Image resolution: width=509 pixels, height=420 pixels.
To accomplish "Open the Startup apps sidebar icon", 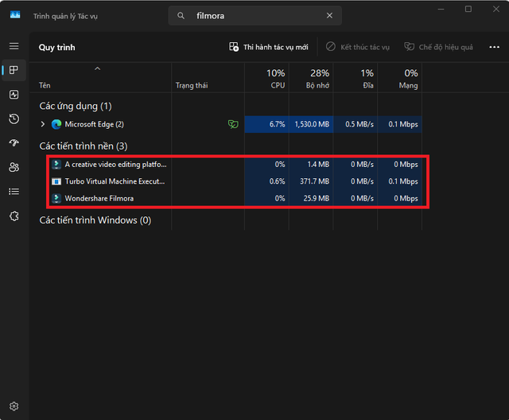I will [x=14, y=143].
